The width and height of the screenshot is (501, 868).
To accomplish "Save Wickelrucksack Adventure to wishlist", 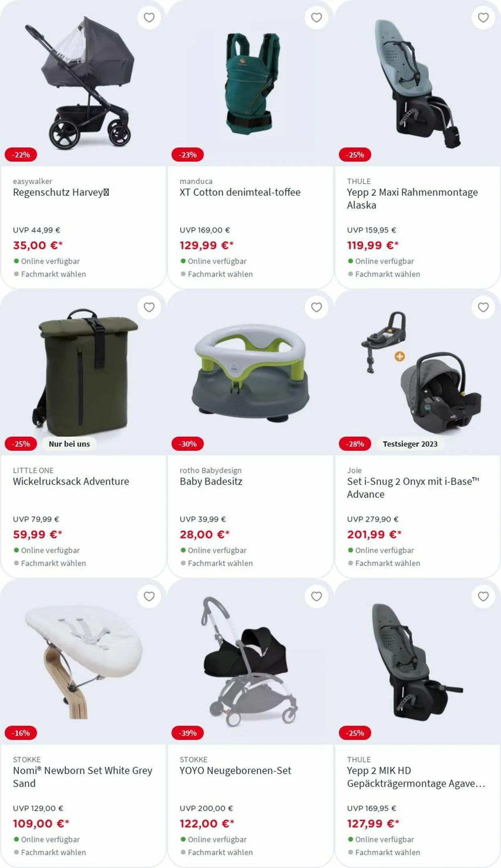I will 149,307.
